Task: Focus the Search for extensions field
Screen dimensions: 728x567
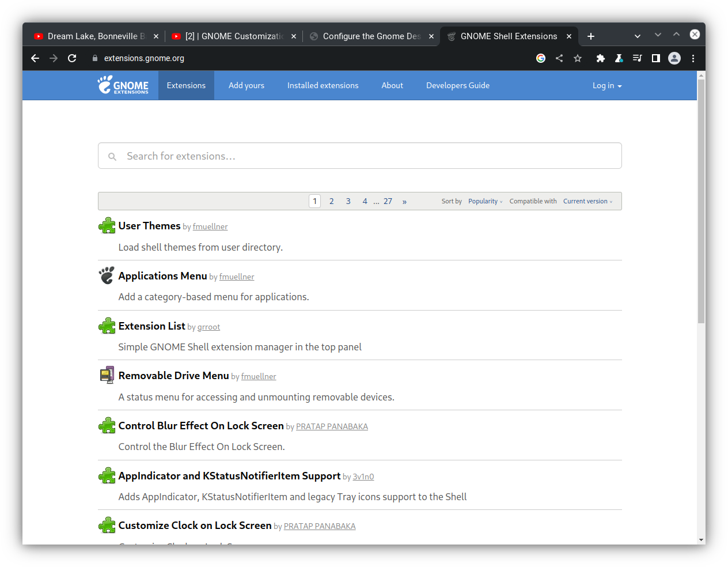Action: coord(360,156)
